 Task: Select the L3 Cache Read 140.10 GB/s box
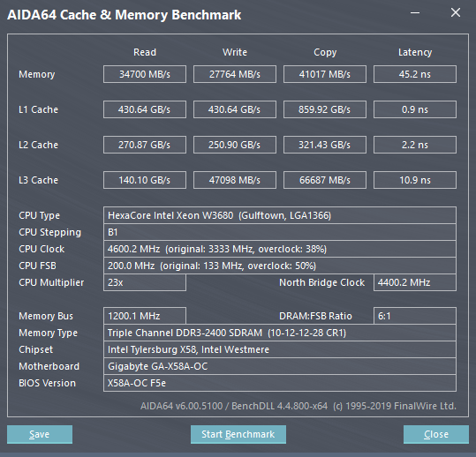pos(145,180)
